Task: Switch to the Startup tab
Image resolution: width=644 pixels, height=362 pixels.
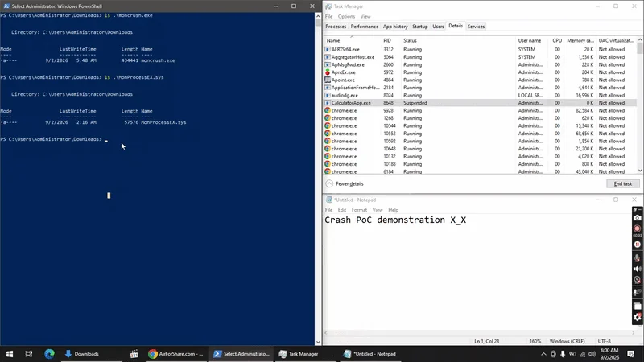Action: 419,27
